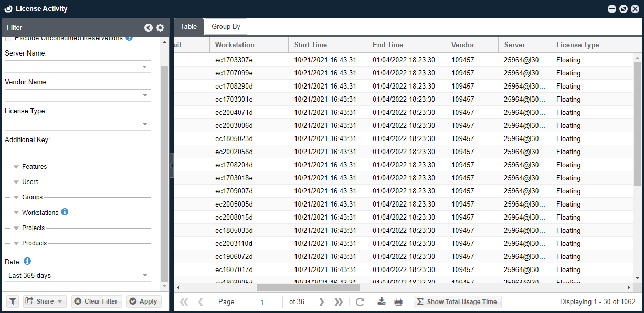Viewport: 644px width, 313px height.
Task: Click the Apply button
Action: click(x=144, y=301)
